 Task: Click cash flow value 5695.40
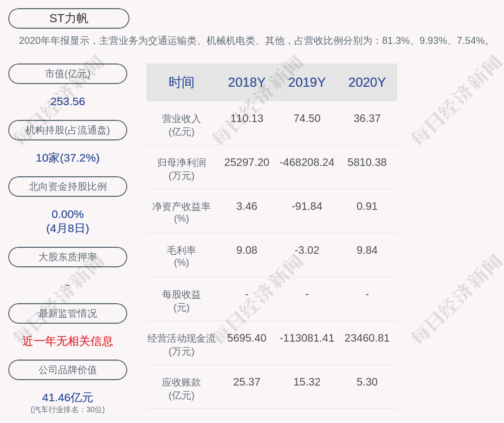247,338
